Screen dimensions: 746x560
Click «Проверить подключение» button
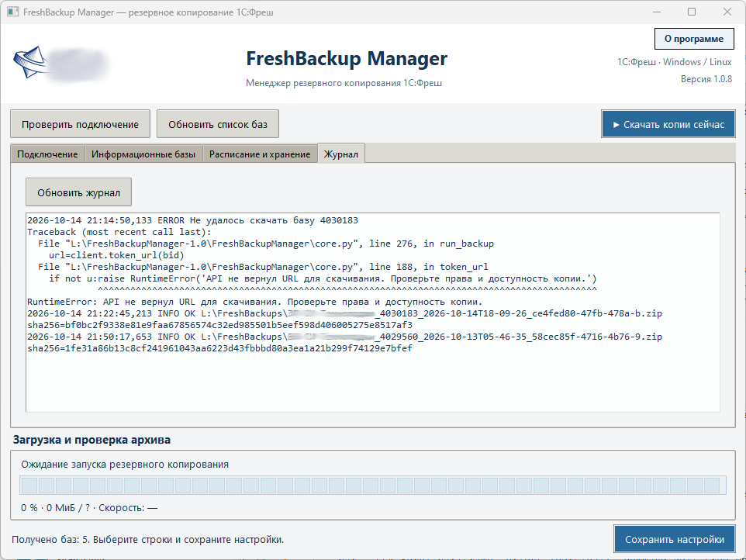click(x=80, y=124)
